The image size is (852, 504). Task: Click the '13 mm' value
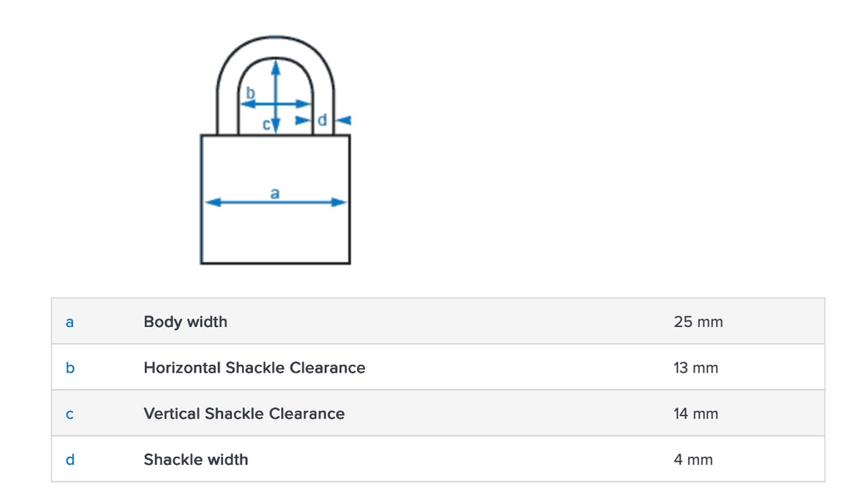[x=696, y=368]
